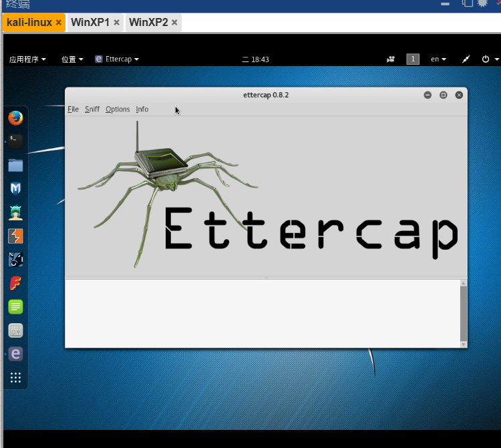Open Armitage green-haired dock icon
Image resolution: width=501 pixels, height=448 pixels.
(15, 213)
